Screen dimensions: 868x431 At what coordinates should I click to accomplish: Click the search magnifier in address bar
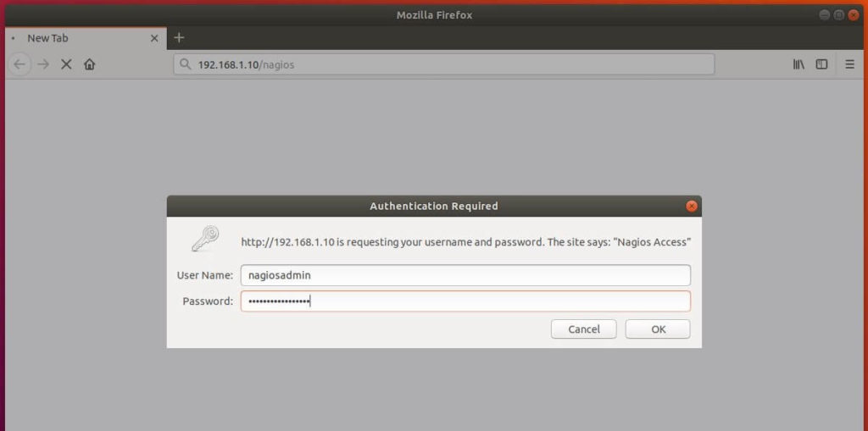(186, 64)
